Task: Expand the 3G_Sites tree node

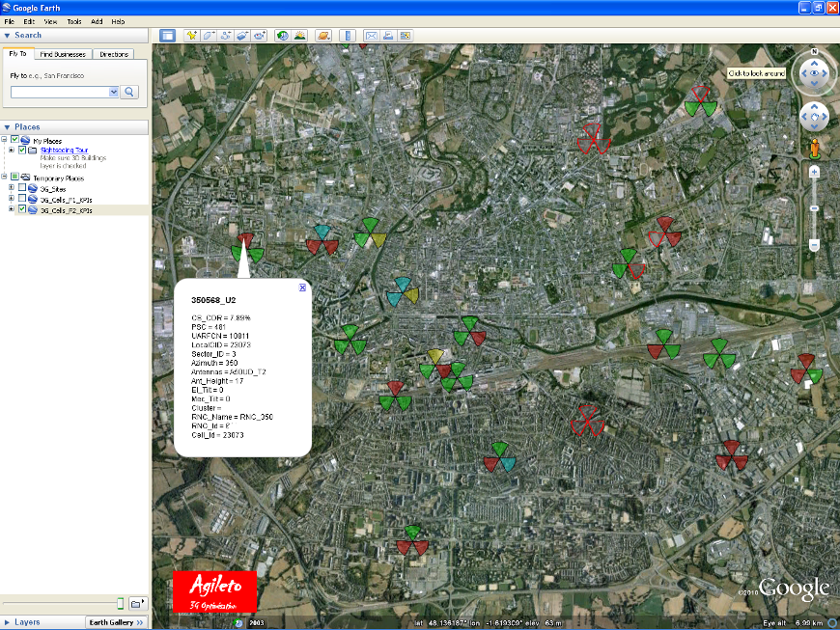Action: [12, 188]
